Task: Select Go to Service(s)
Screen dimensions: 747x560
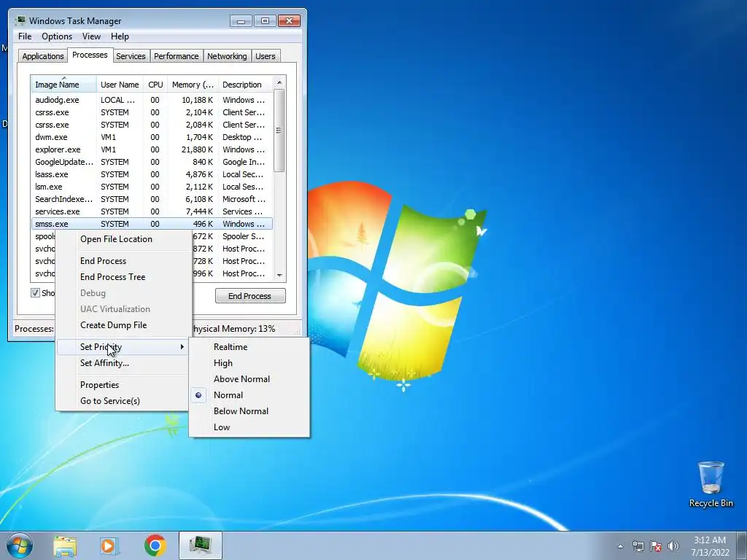Action: (123, 401)
